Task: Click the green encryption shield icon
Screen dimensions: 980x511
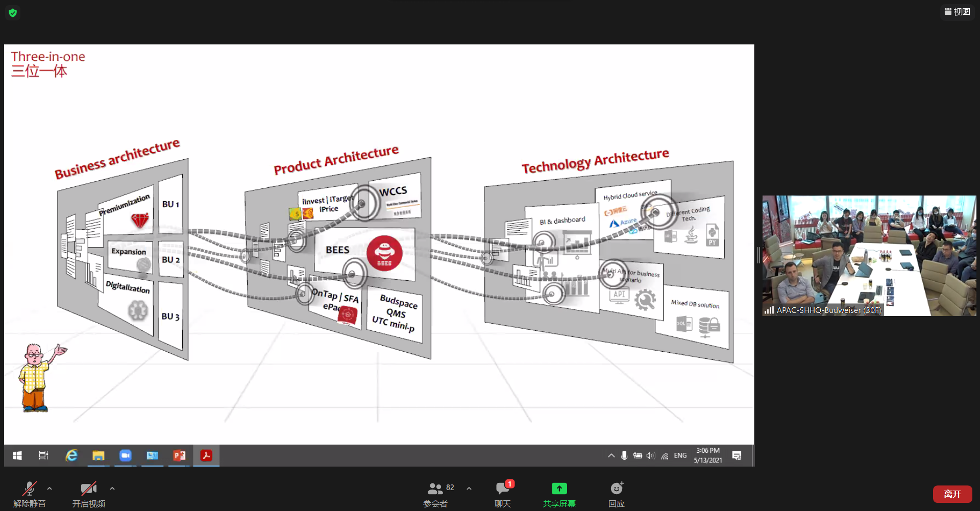Action: pos(13,13)
